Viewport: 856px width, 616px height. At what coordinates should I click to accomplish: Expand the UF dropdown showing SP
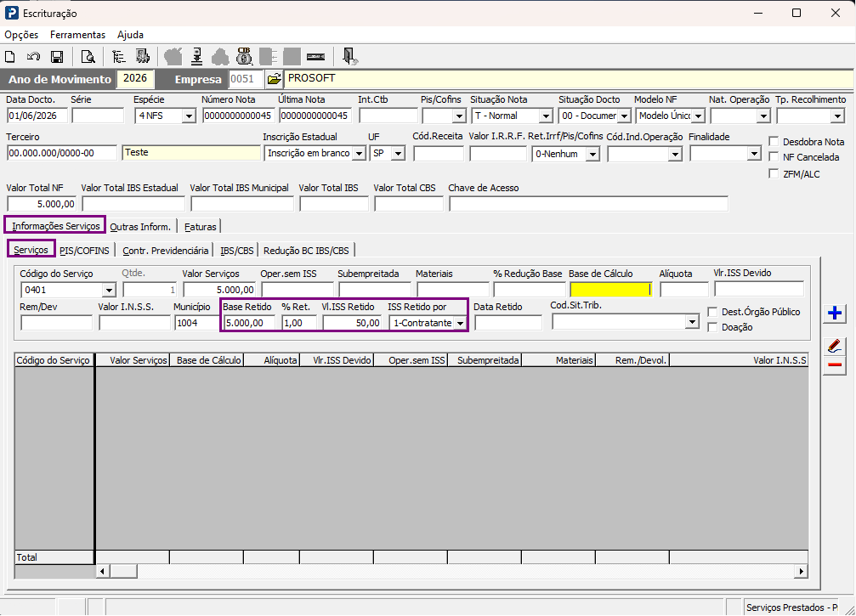point(398,154)
